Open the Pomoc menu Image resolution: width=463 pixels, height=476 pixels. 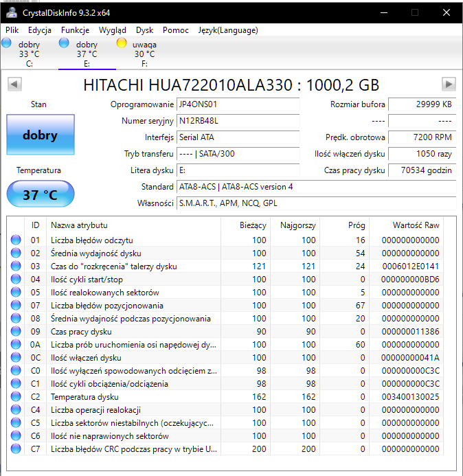pos(176,30)
